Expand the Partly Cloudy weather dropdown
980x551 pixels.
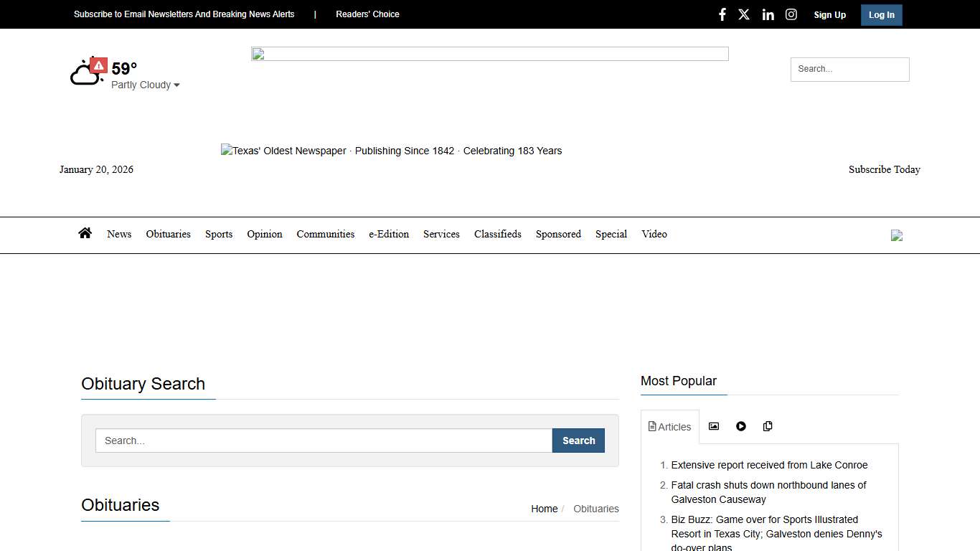[x=146, y=85]
